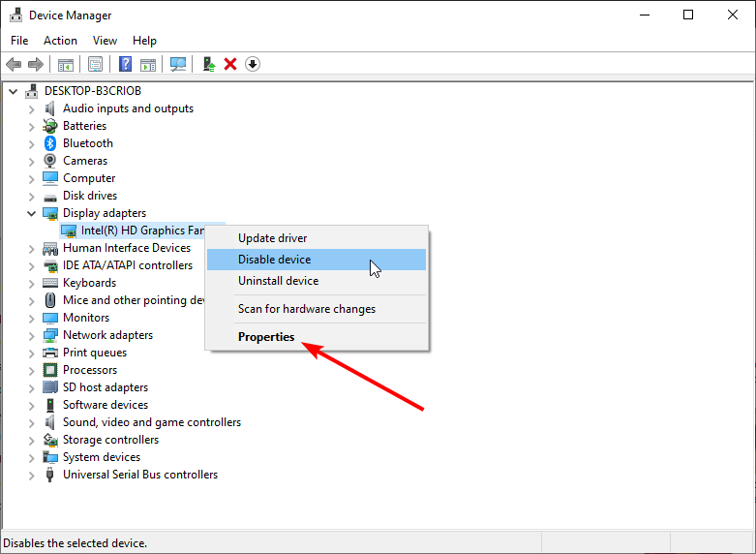
Task: Click the Human Interface Devices icon
Action: [50, 248]
